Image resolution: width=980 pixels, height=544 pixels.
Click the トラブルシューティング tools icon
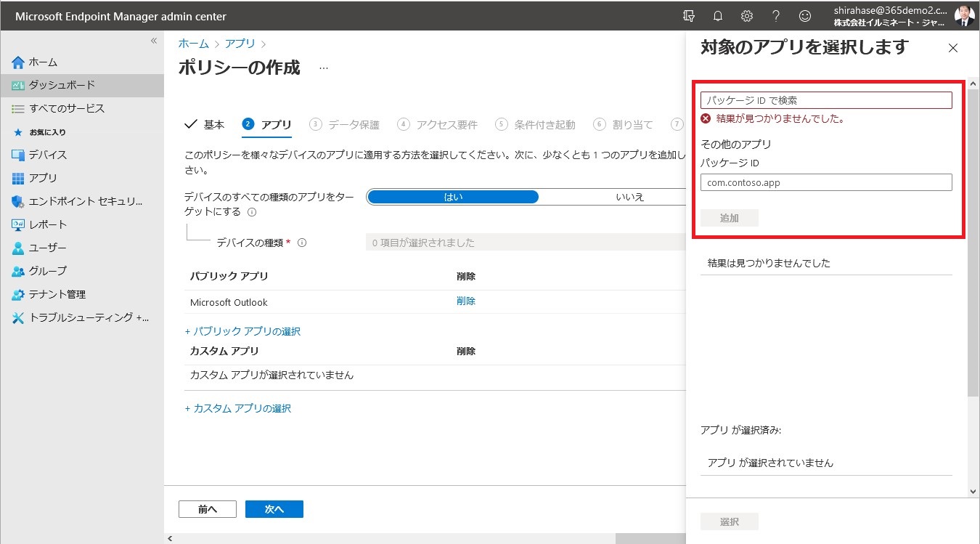[18, 317]
